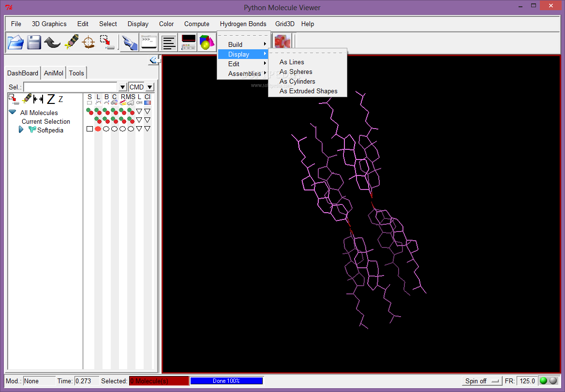Select the DashBoard tab
The image size is (565, 392).
pos(23,73)
